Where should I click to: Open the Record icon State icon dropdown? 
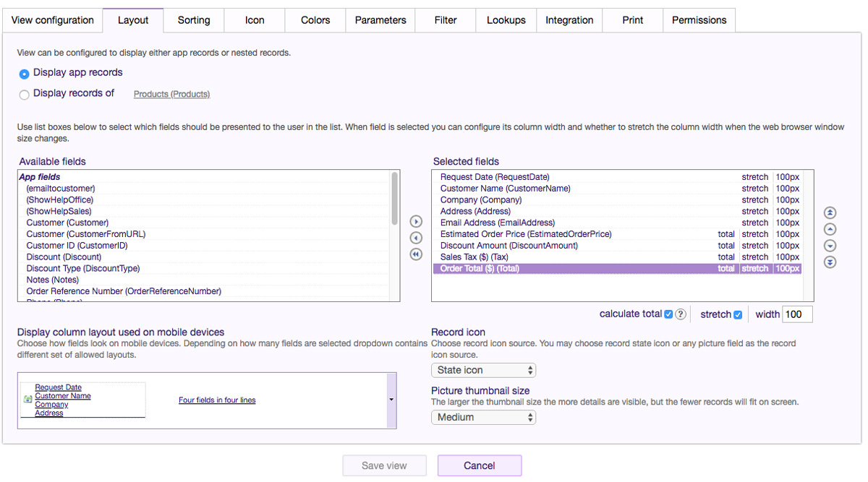tap(483, 370)
